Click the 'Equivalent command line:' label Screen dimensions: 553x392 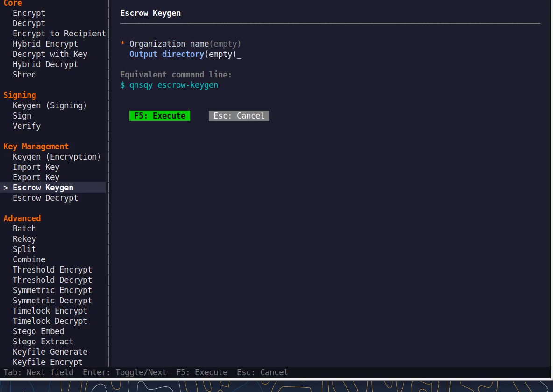coord(176,74)
